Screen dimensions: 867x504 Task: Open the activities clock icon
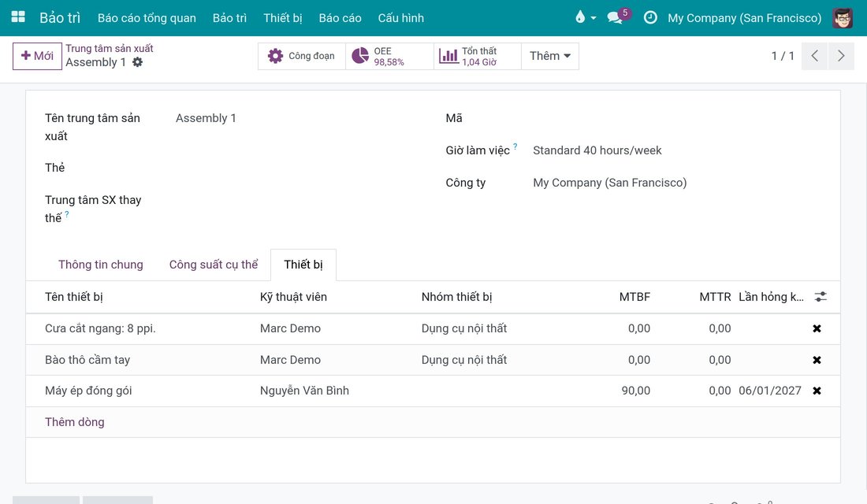click(x=650, y=17)
